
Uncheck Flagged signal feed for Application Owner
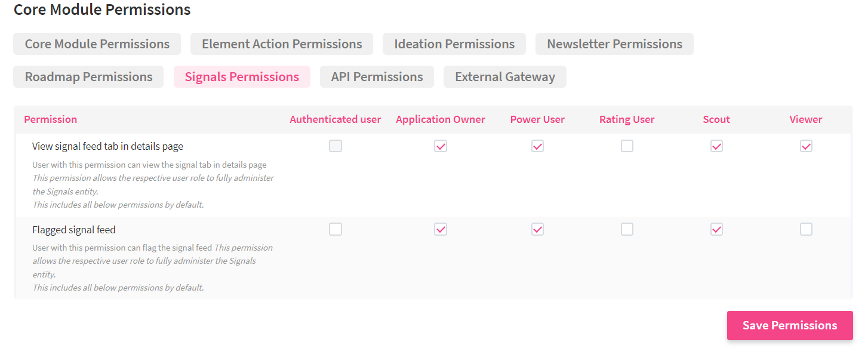point(441,229)
